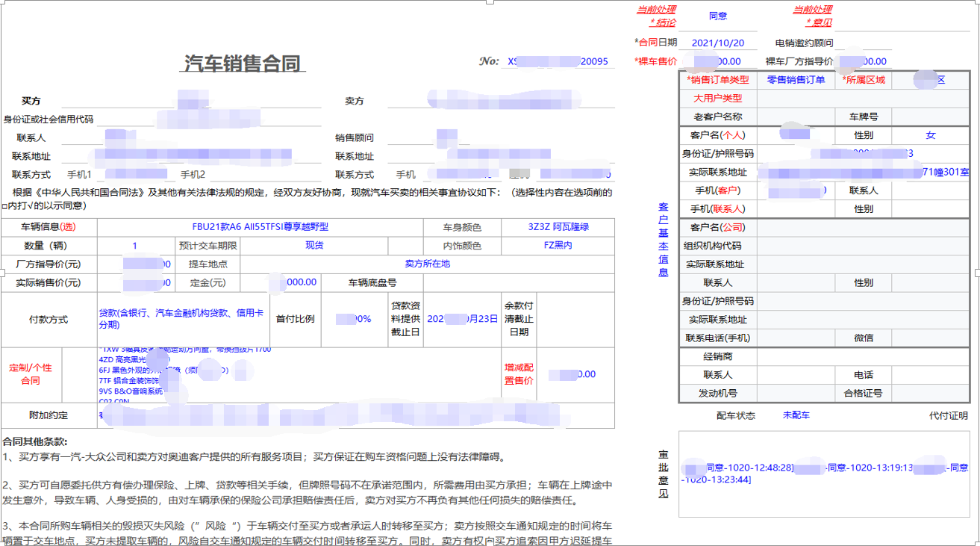Image resolution: width=980 pixels, height=546 pixels.
Task: Open the 所属区域 region selector
Action: pos(930,79)
